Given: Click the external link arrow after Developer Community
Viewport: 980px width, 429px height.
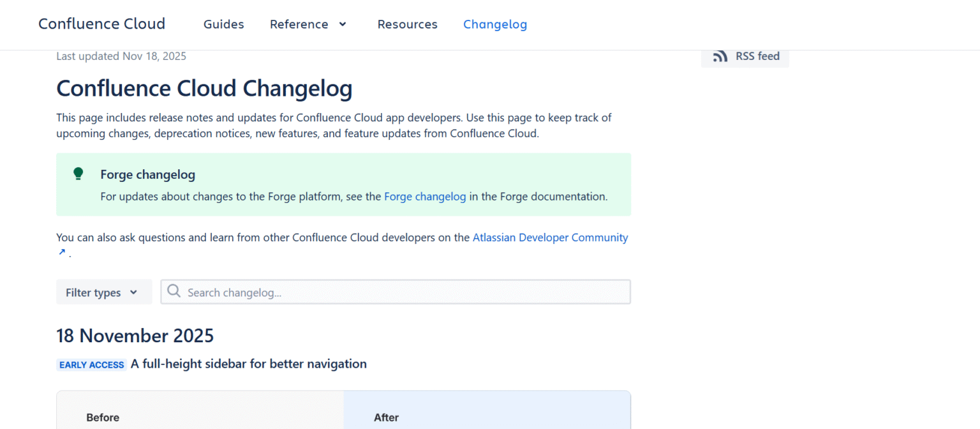Looking at the screenshot, I should pos(62,252).
